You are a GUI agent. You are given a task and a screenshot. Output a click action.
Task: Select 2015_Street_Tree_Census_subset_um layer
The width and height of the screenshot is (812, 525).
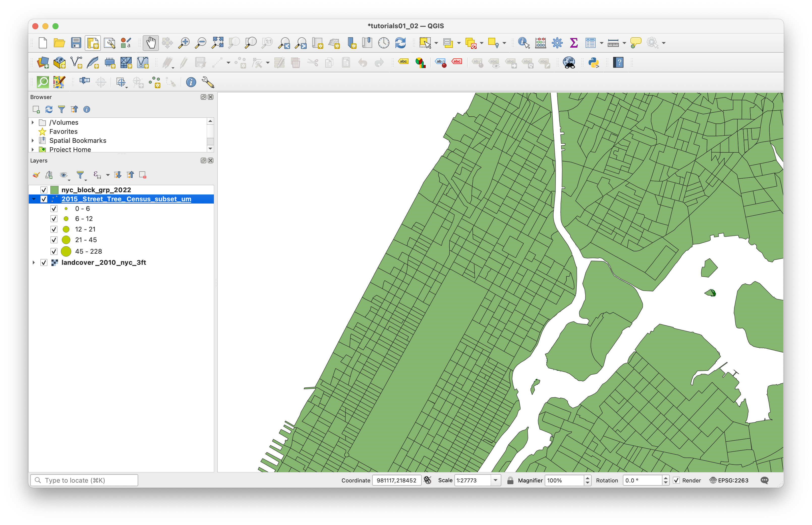pyautogui.click(x=126, y=199)
